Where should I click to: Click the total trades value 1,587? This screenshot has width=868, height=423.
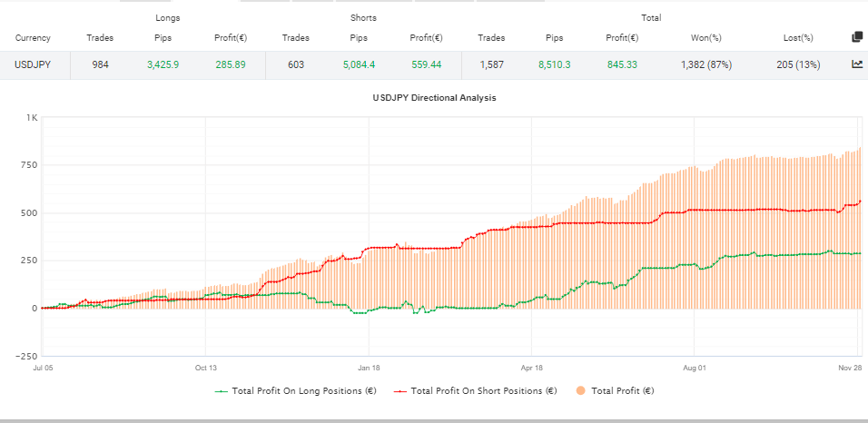(x=491, y=64)
